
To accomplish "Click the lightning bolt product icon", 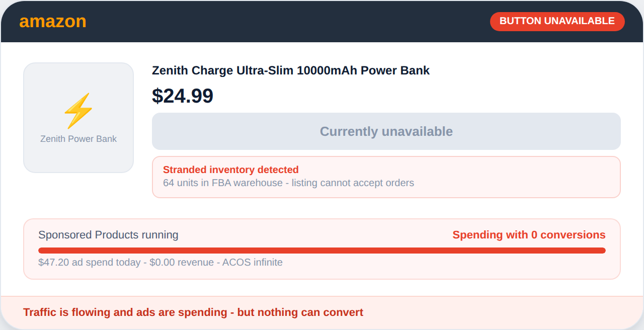I will click(78, 111).
